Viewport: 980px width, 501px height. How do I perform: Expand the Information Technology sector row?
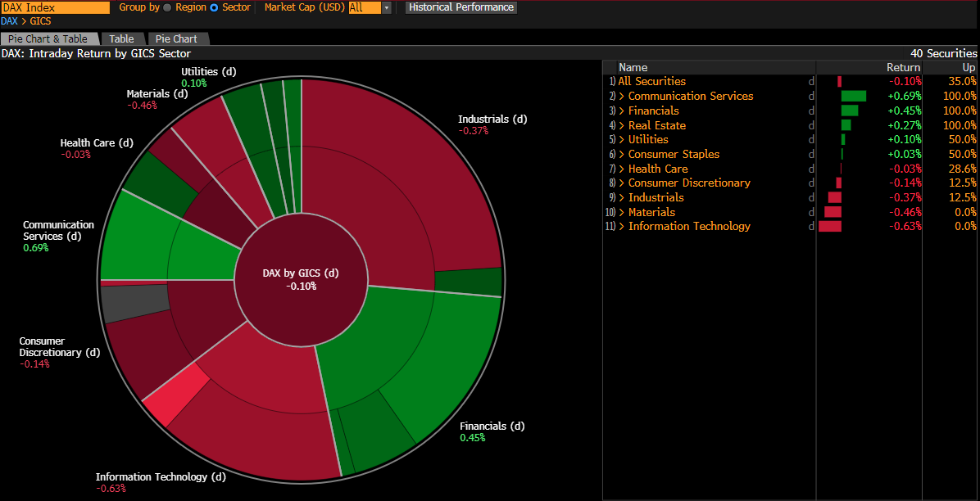(623, 227)
